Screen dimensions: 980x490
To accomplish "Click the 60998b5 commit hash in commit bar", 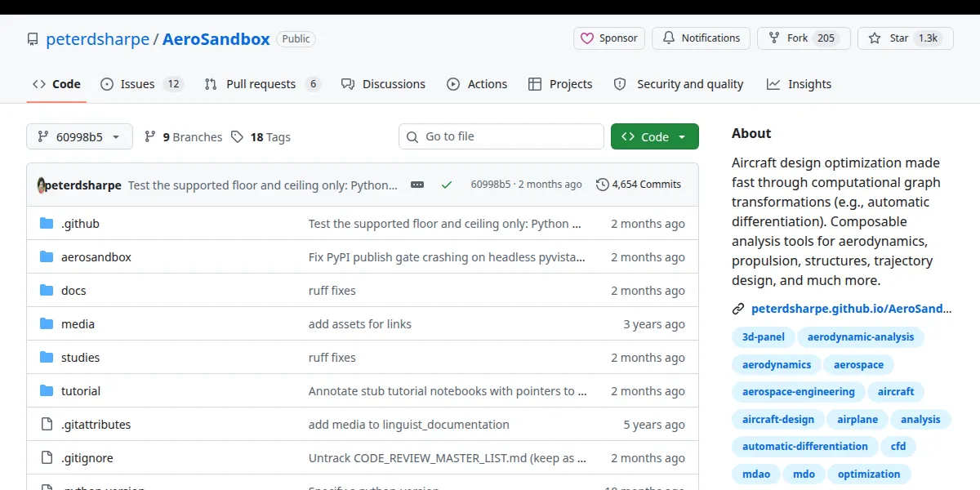I will (x=490, y=185).
